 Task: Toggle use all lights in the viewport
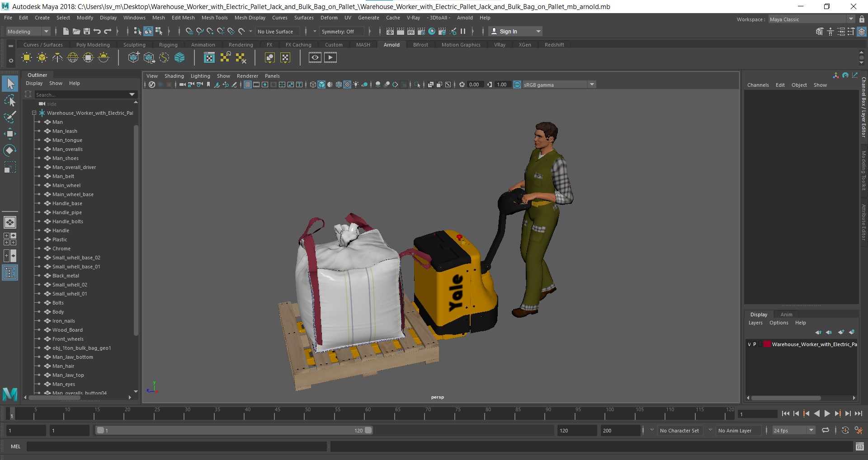[356, 84]
